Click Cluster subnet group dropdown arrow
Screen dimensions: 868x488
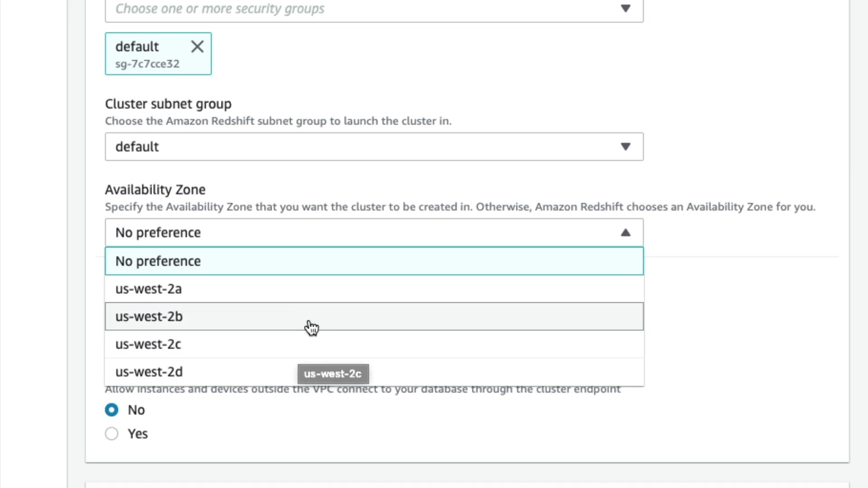(625, 146)
